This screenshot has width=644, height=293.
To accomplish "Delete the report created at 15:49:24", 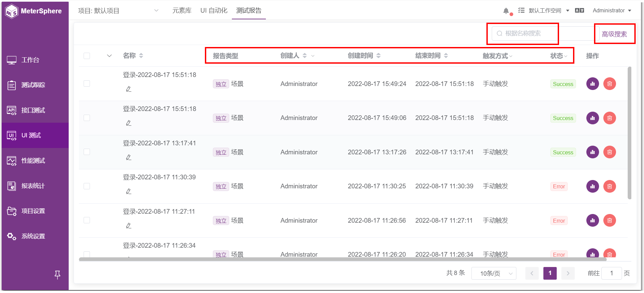I will point(609,84).
